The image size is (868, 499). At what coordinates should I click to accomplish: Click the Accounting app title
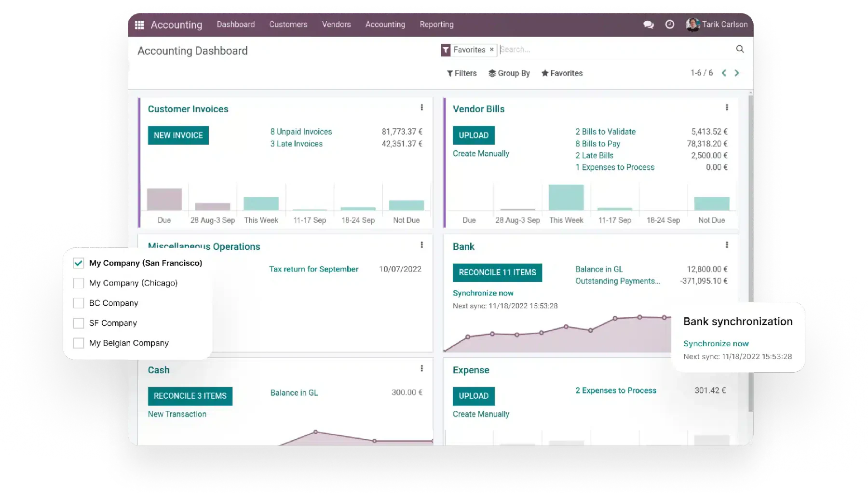click(176, 25)
